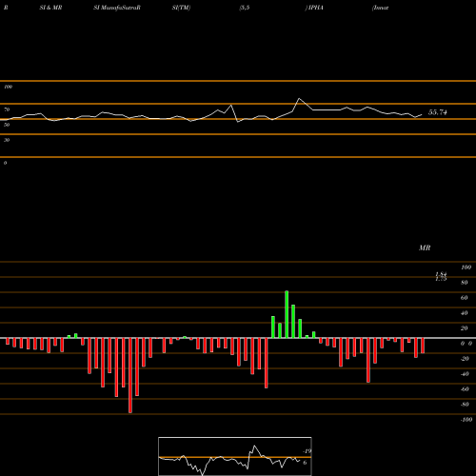476x476 pixels.
Task: Click the -19 label in mini chart
Action: (307, 451)
